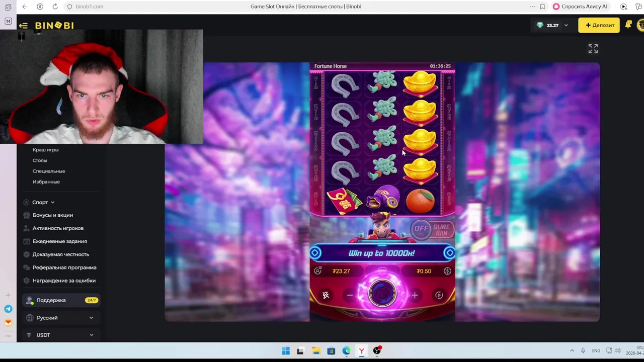Image resolution: width=644 pixels, height=362 pixels.
Task: Open wallet icon beside ₮23.27 balance
Action: pos(317,271)
